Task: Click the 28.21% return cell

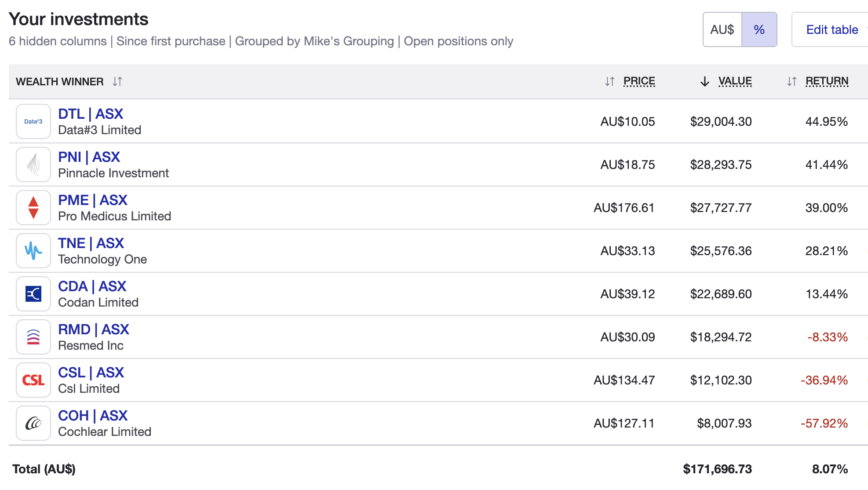Action: pyautogui.click(x=827, y=251)
